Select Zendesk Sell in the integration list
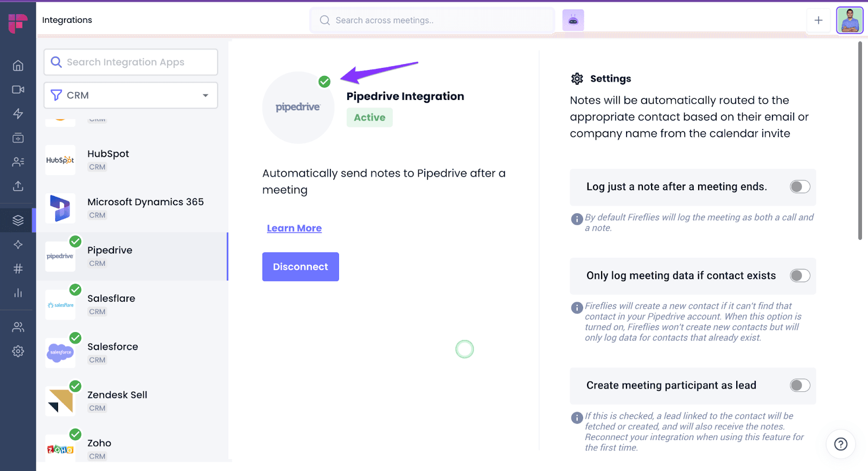The width and height of the screenshot is (868, 471). point(132,401)
